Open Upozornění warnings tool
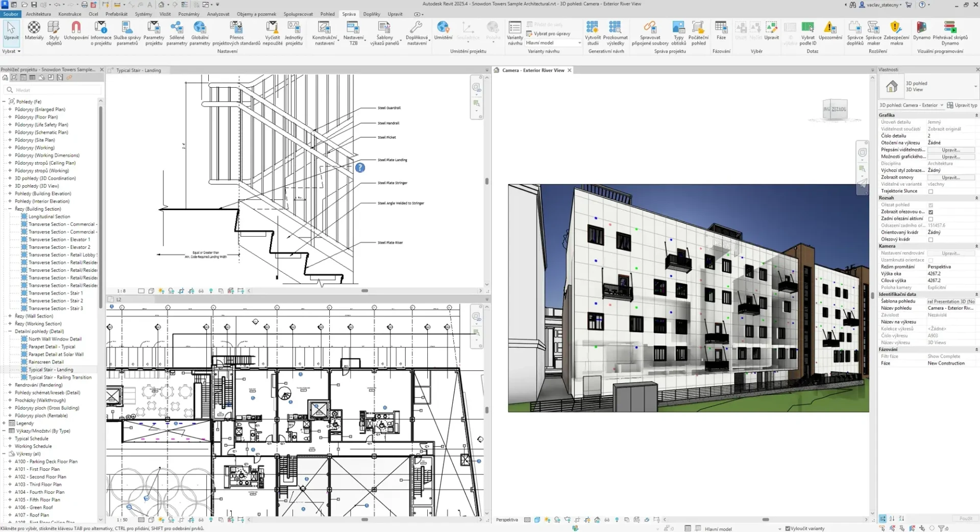 pos(830,31)
